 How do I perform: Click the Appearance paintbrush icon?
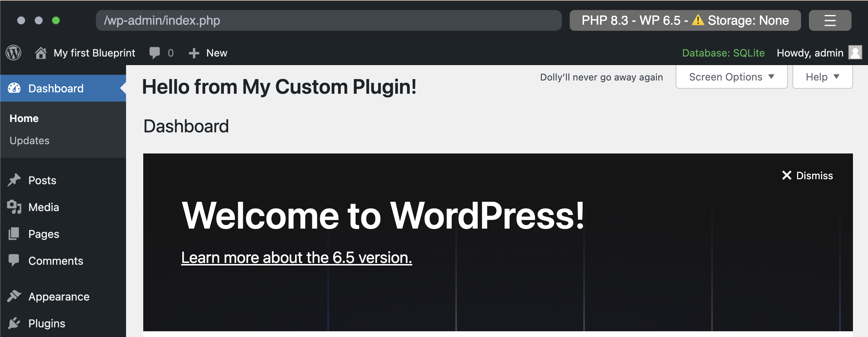click(x=14, y=296)
